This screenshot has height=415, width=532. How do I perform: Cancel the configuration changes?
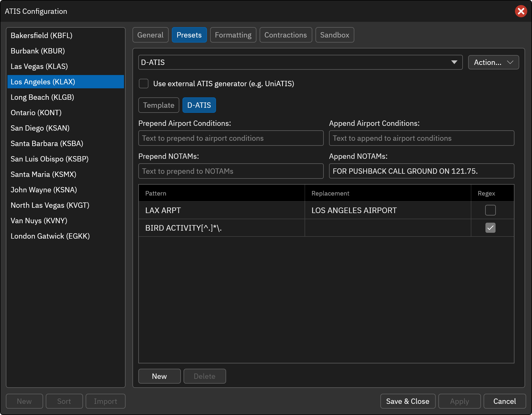pyautogui.click(x=505, y=401)
